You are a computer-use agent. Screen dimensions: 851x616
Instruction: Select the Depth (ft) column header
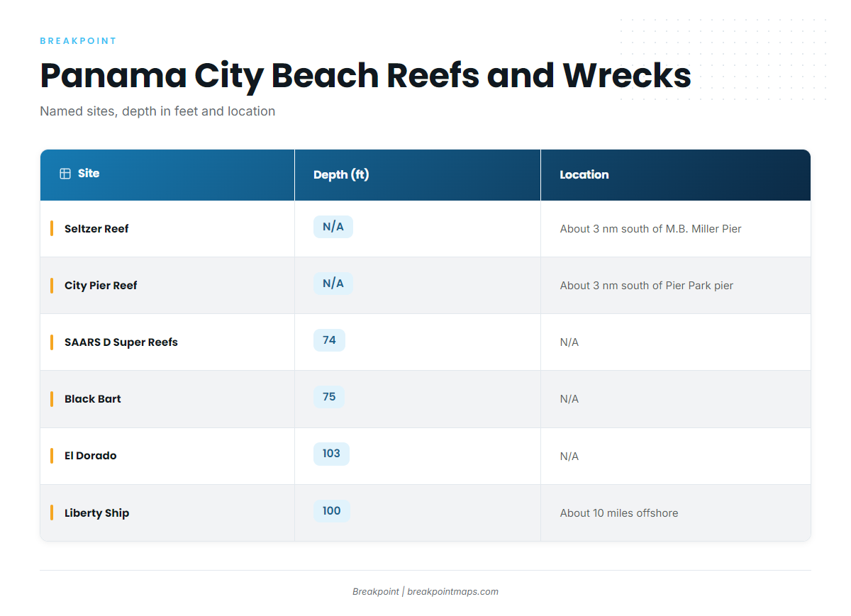[418, 174]
